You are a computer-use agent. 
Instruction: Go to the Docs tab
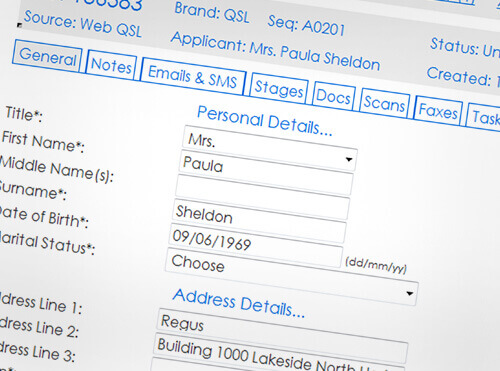(x=333, y=97)
